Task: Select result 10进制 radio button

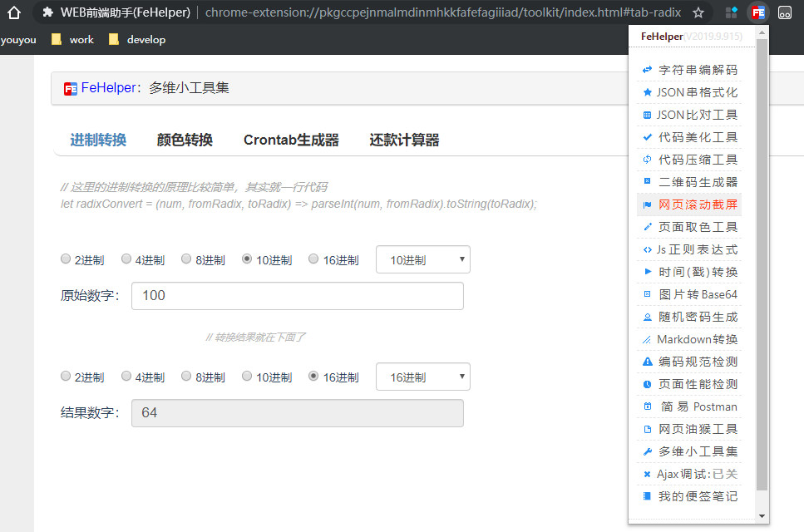Action: (x=247, y=377)
